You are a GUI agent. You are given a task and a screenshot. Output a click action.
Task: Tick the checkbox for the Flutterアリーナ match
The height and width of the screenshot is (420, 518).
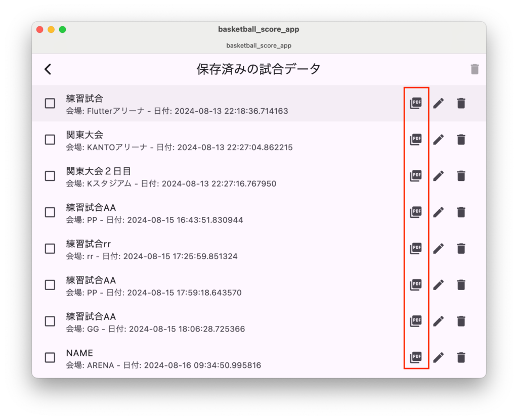[50, 103]
